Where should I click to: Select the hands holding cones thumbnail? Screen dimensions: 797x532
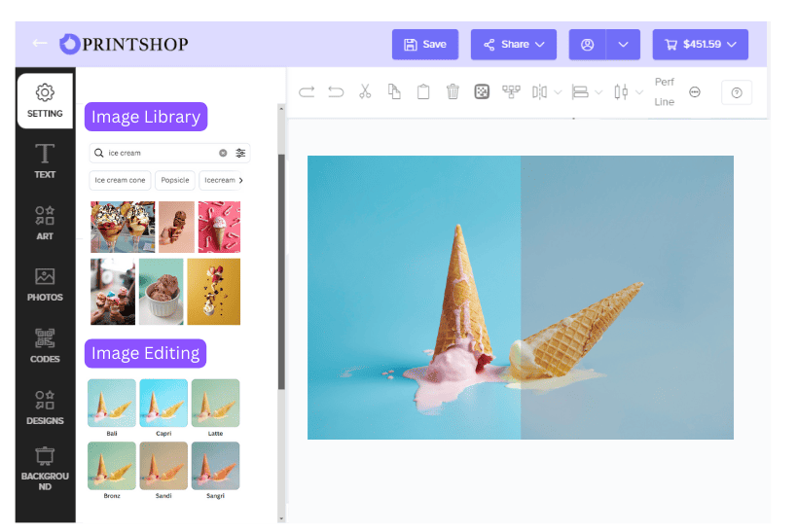pos(113,292)
